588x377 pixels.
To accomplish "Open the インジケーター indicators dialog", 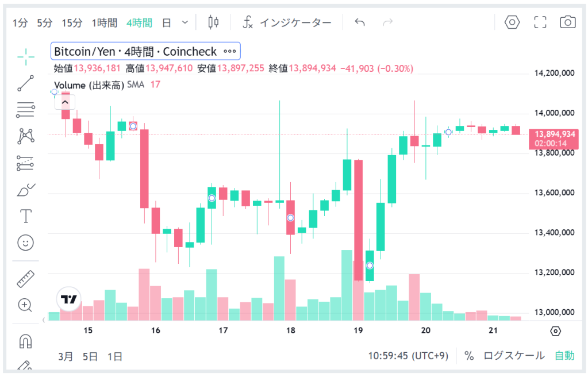I will 287,23.
